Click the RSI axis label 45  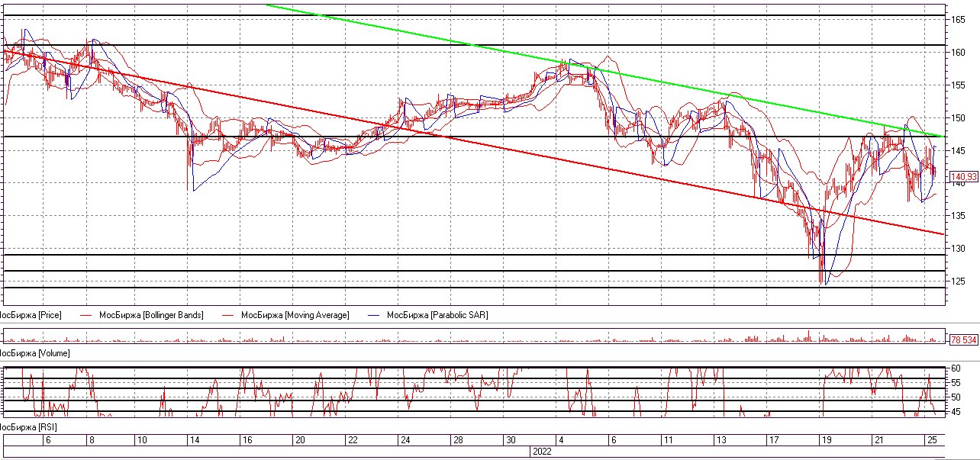(x=956, y=412)
